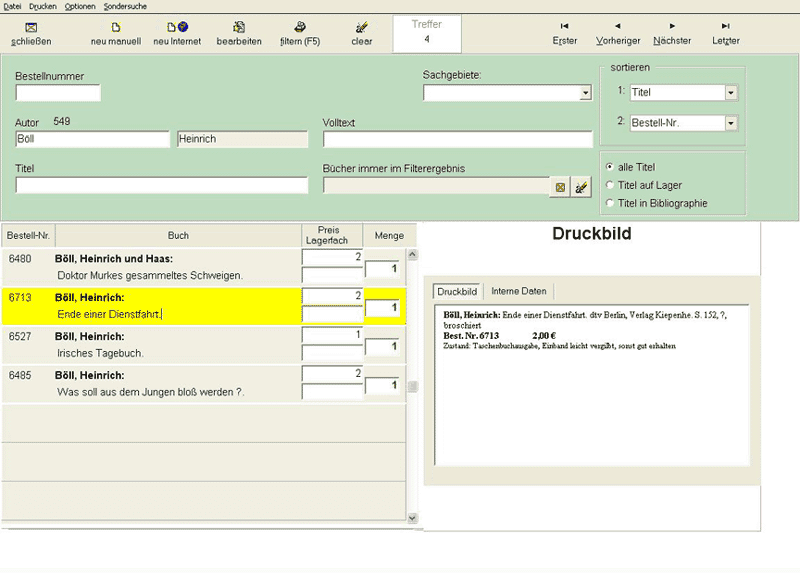
Task: Click the book list scrollbar thumb
Action: (x=412, y=387)
